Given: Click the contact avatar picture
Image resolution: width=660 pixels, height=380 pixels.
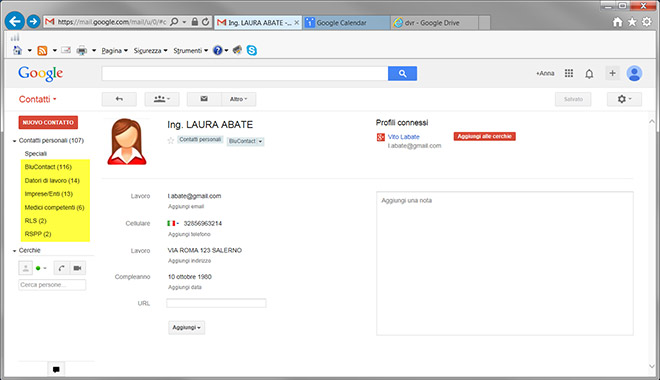Looking at the screenshot, I should 127,141.
